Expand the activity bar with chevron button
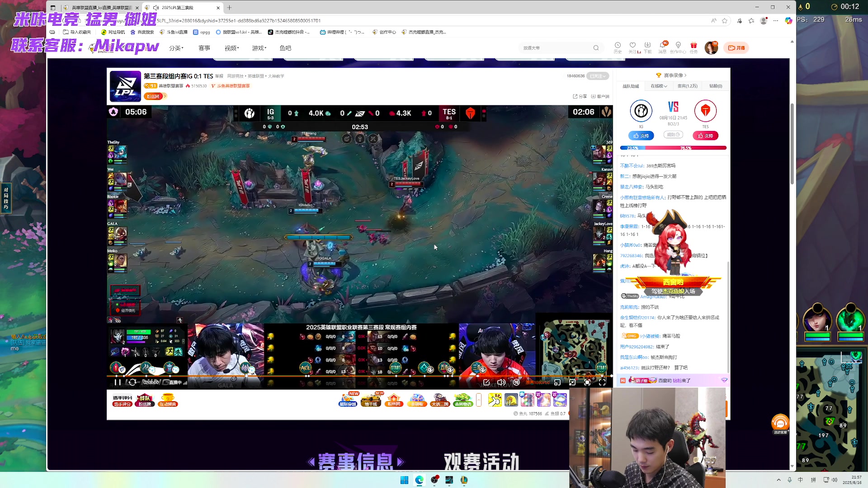 (479, 400)
